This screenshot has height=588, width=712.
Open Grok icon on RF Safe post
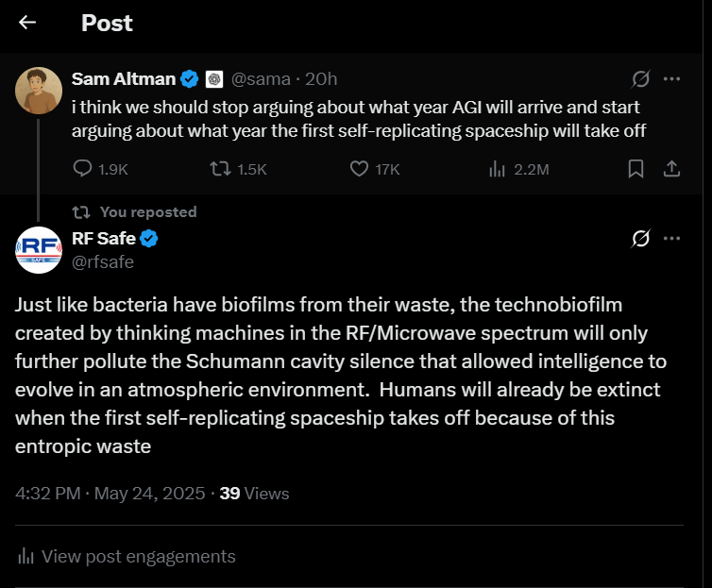(640, 239)
